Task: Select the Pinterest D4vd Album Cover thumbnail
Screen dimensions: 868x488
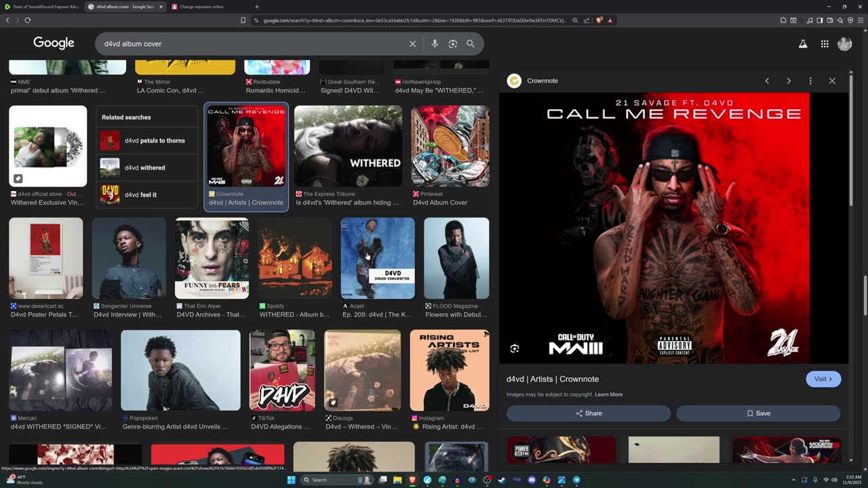Action: [450, 146]
